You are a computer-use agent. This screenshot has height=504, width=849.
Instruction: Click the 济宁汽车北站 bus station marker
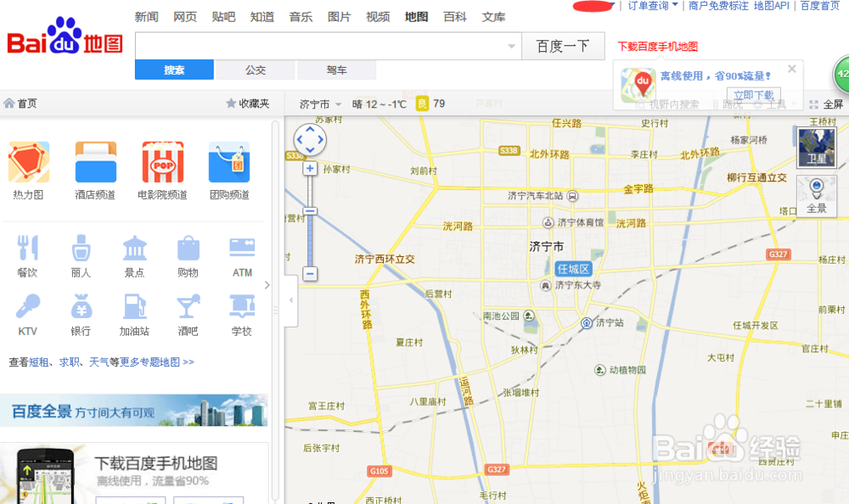[572, 196]
